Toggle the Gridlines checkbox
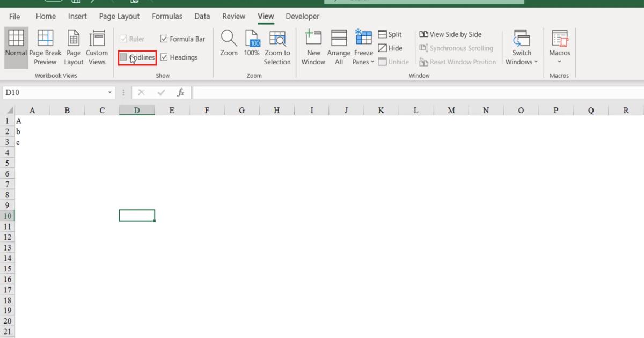The image size is (644, 338). [125, 57]
